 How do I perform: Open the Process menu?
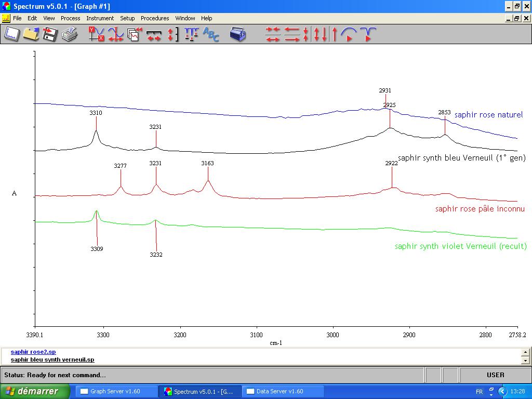click(70, 18)
